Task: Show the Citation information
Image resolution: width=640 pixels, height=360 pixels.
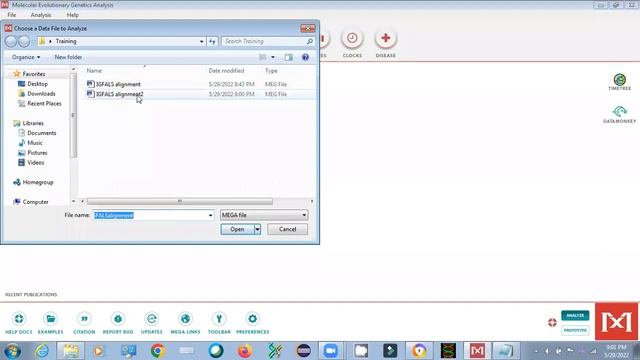Action: 84,323
